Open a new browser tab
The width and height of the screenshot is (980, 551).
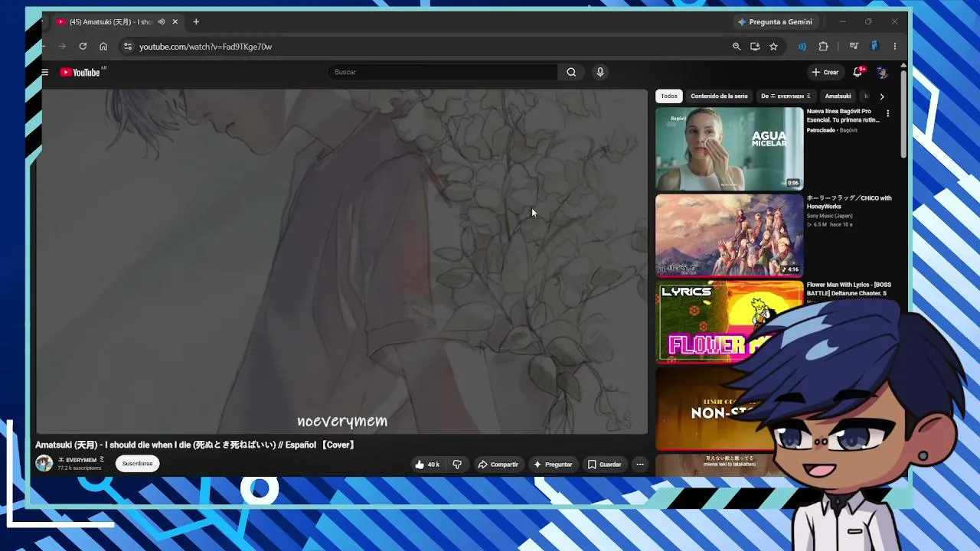pos(196,22)
